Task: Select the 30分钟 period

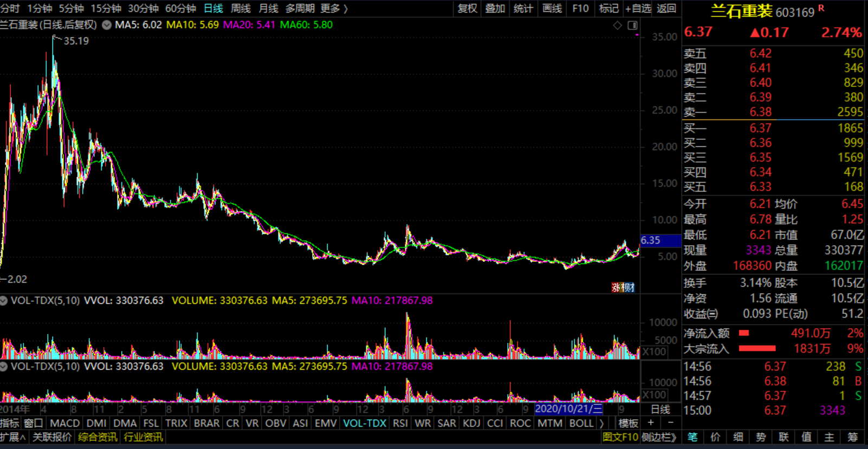Action: [143, 9]
